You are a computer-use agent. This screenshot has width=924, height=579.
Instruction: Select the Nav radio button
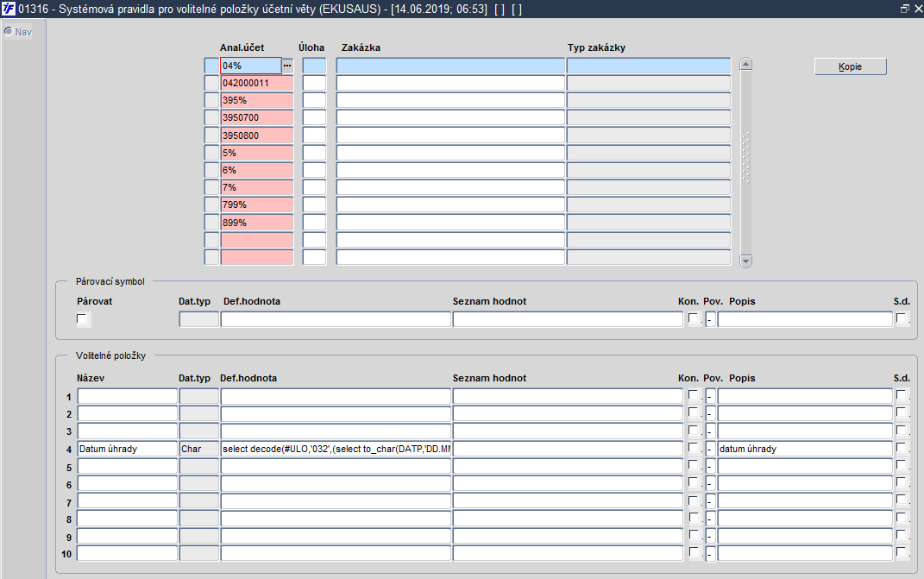(9, 31)
